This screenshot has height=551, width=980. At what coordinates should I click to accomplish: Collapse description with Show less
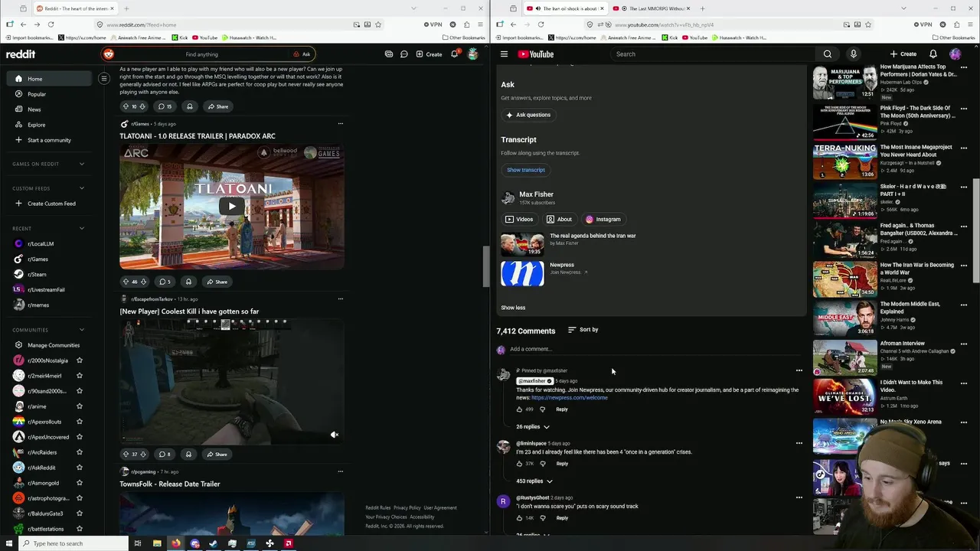pyautogui.click(x=513, y=308)
